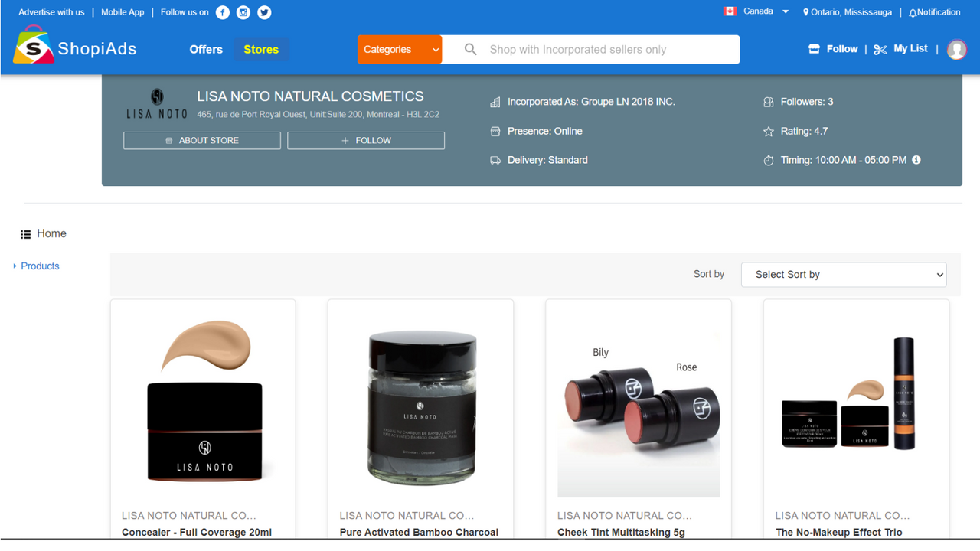Open the Stores menu
Viewport: 980px width, 551px height.
pos(261,50)
